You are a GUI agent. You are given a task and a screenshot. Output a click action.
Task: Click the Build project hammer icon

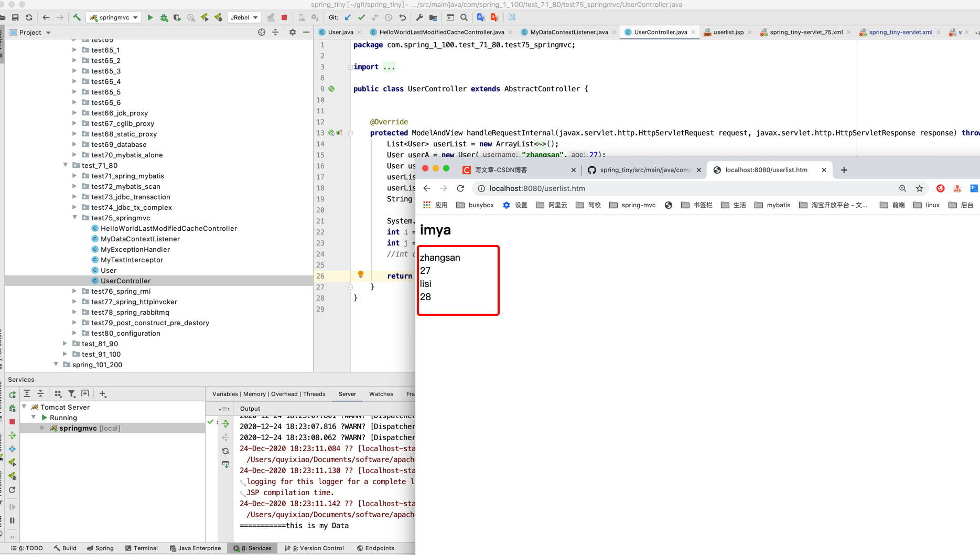[77, 17]
